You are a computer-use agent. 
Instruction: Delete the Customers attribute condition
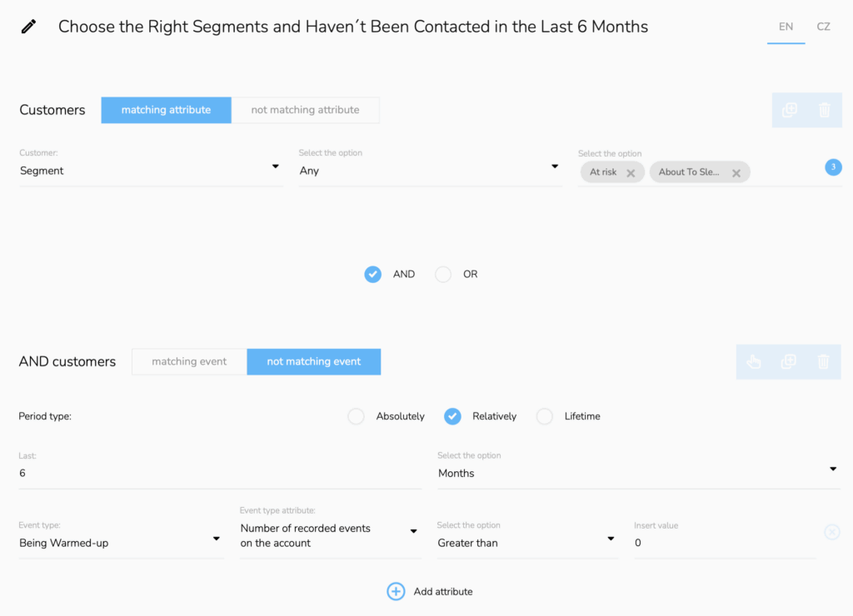[824, 110]
